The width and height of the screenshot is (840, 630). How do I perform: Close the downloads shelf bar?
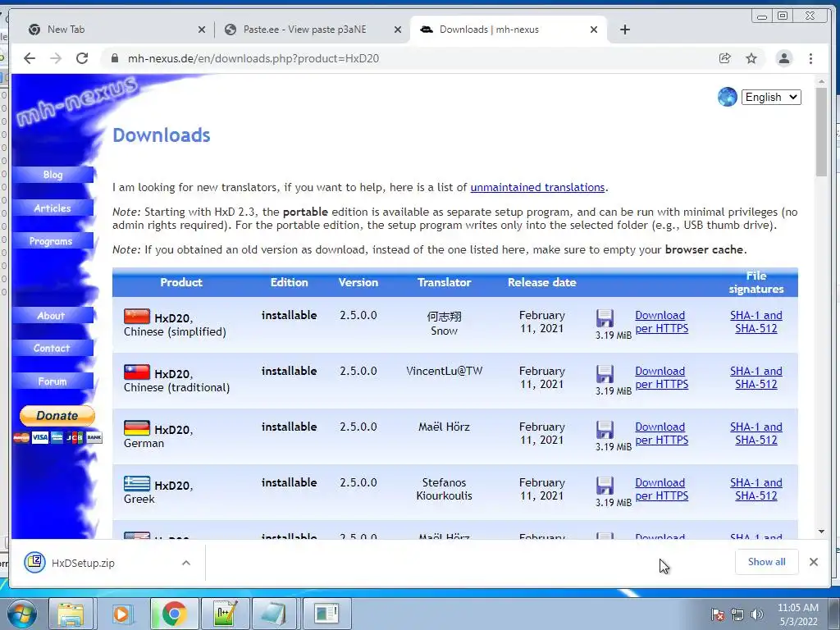814,562
